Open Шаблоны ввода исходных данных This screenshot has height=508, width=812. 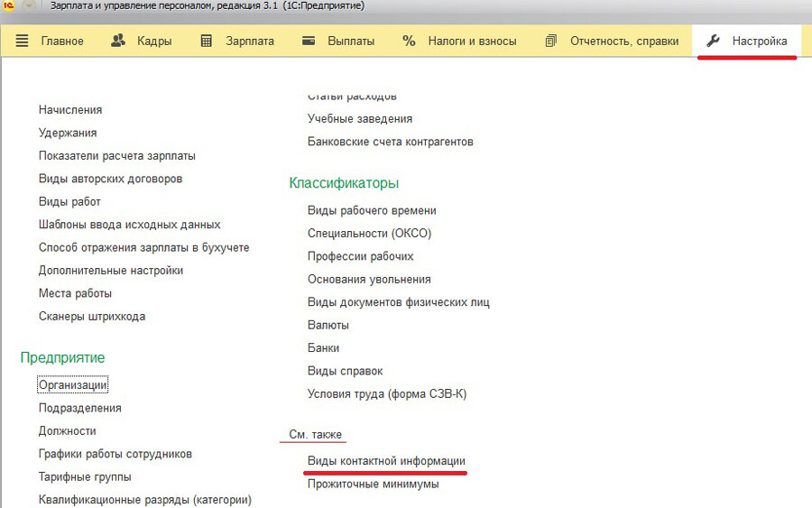click(x=129, y=225)
